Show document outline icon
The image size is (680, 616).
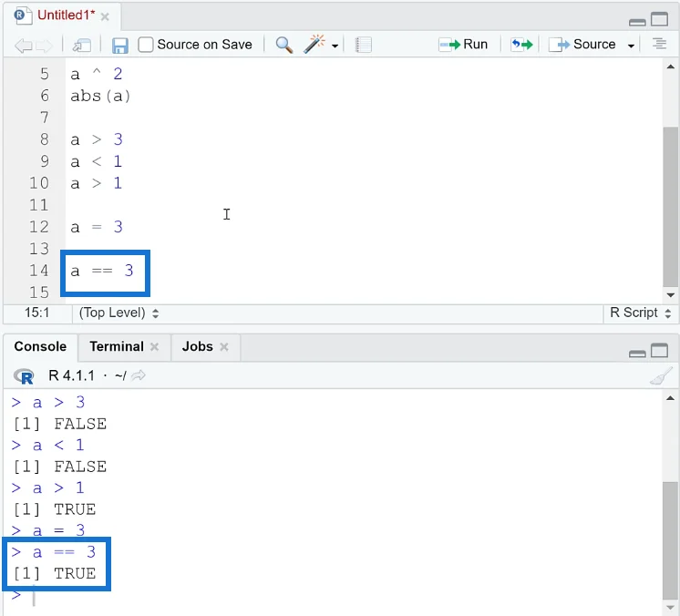coord(659,44)
